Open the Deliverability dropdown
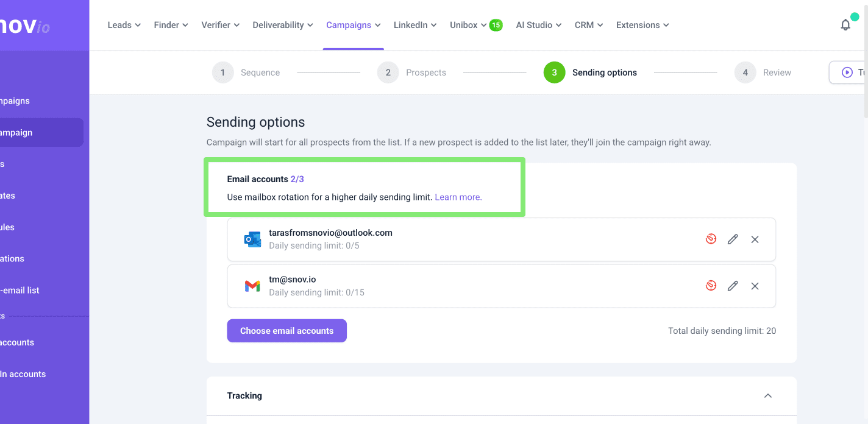This screenshot has width=868, height=424. (x=282, y=25)
